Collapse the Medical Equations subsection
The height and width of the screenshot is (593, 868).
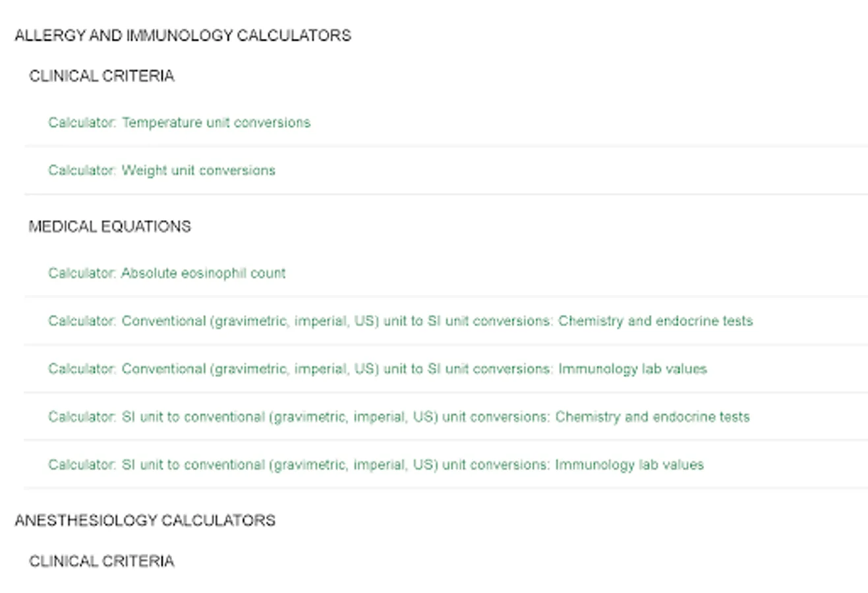click(109, 227)
